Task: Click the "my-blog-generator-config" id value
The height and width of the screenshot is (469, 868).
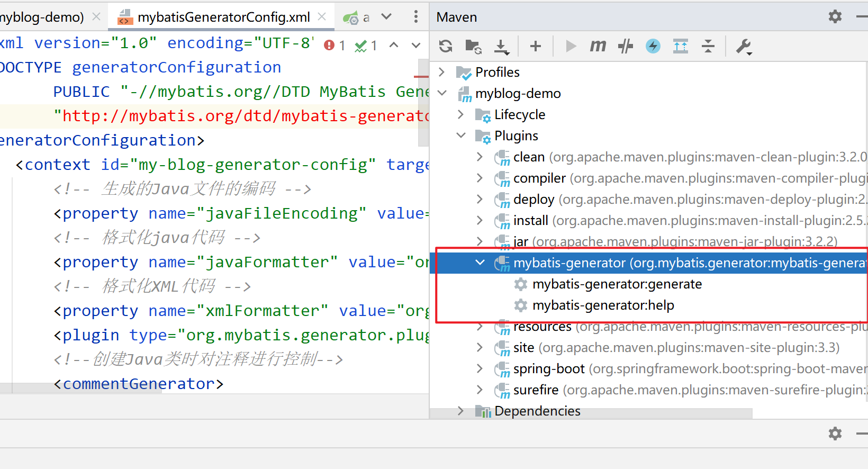Action: coord(252,165)
